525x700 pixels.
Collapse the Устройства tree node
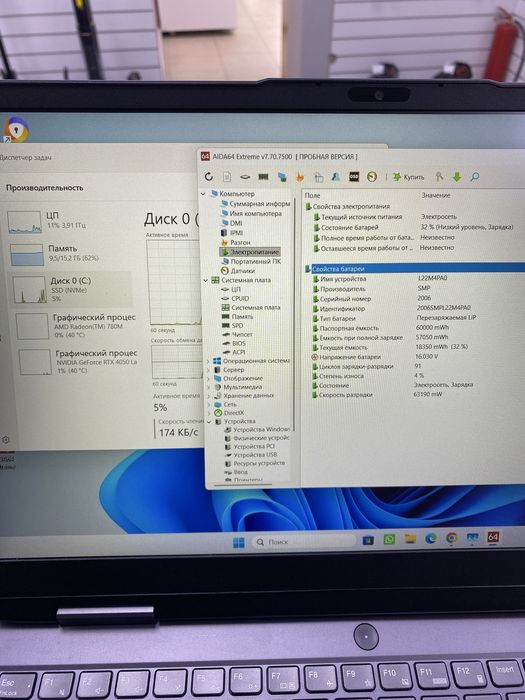(x=209, y=421)
